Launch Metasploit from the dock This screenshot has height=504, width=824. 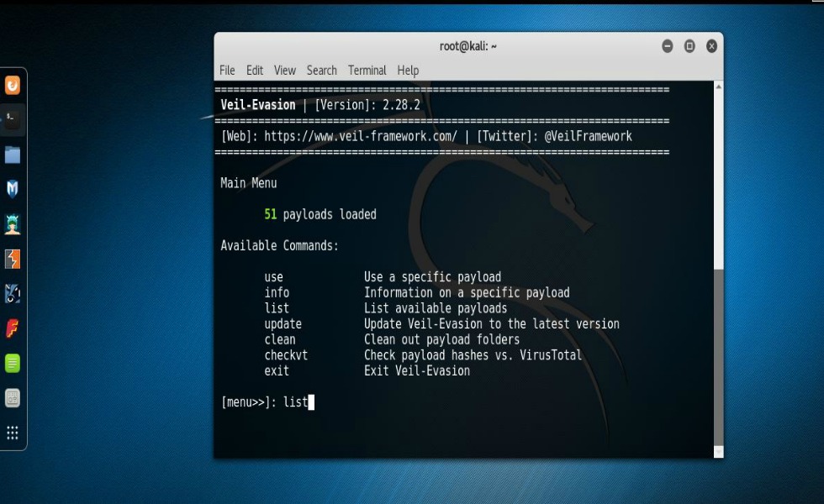pyautogui.click(x=13, y=189)
